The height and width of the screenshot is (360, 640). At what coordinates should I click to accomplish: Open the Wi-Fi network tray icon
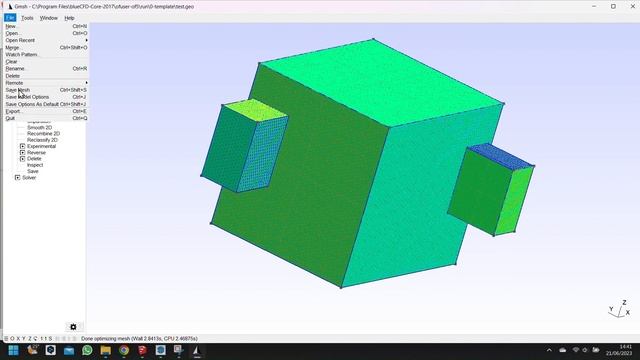tap(576, 350)
